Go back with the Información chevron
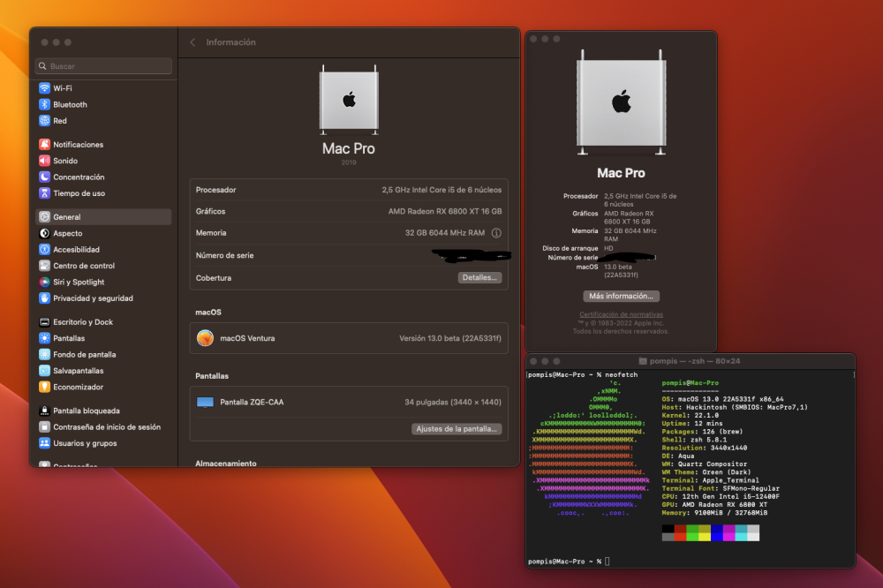Image resolution: width=883 pixels, height=588 pixels. [x=192, y=42]
